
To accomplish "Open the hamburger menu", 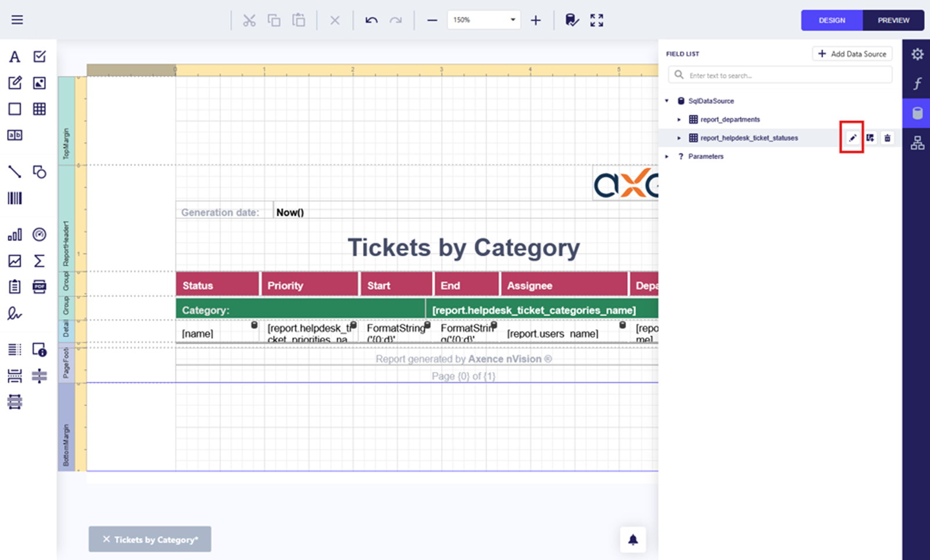I will coord(17,20).
